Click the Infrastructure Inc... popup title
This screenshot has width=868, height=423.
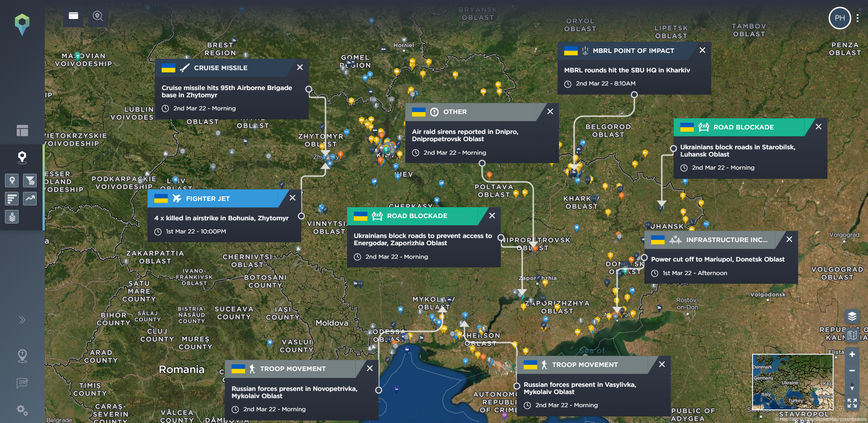(727, 240)
